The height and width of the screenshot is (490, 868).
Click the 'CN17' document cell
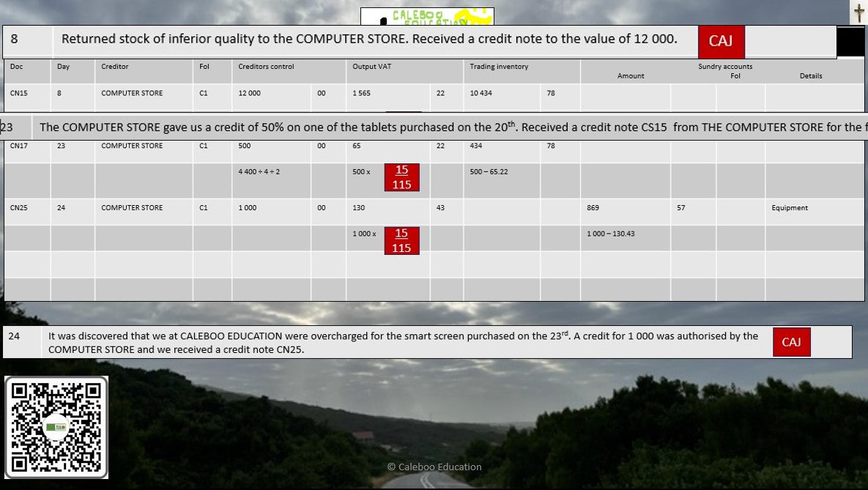[18, 146]
